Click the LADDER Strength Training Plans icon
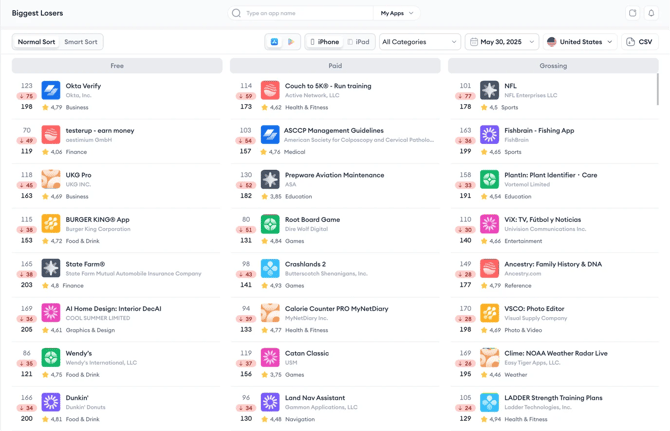670x431 pixels. click(x=489, y=402)
